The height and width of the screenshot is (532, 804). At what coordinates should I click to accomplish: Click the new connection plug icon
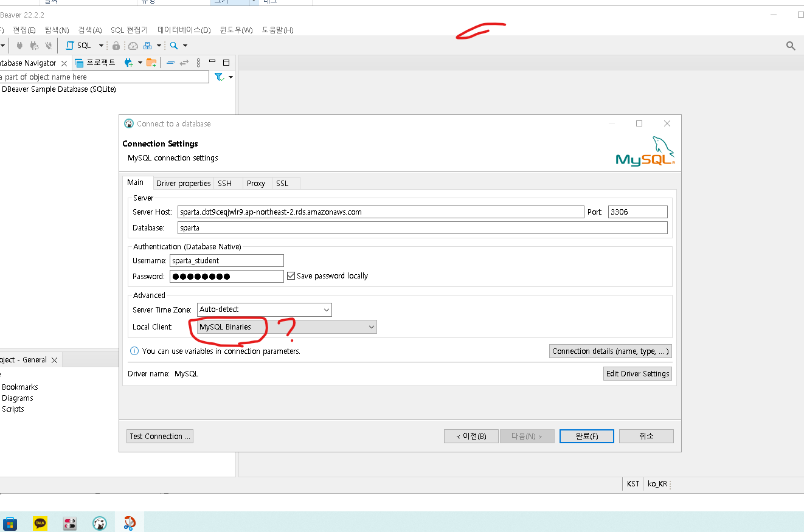point(128,63)
